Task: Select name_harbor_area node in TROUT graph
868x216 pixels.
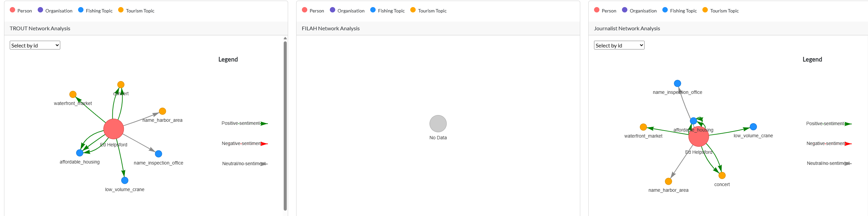Action: [x=163, y=111]
